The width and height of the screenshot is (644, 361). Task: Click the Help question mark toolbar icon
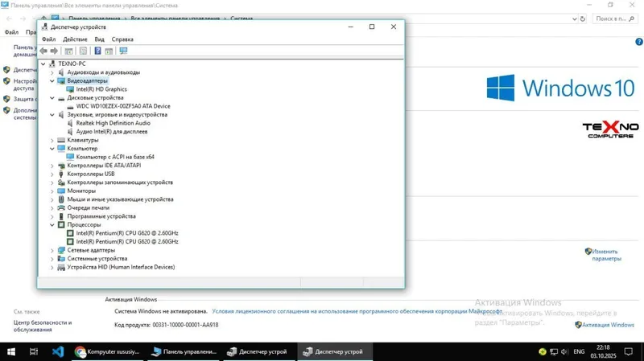coord(97,51)
